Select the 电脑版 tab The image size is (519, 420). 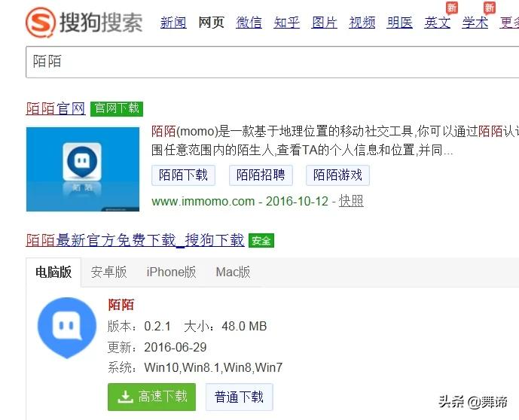click(53, 272)
